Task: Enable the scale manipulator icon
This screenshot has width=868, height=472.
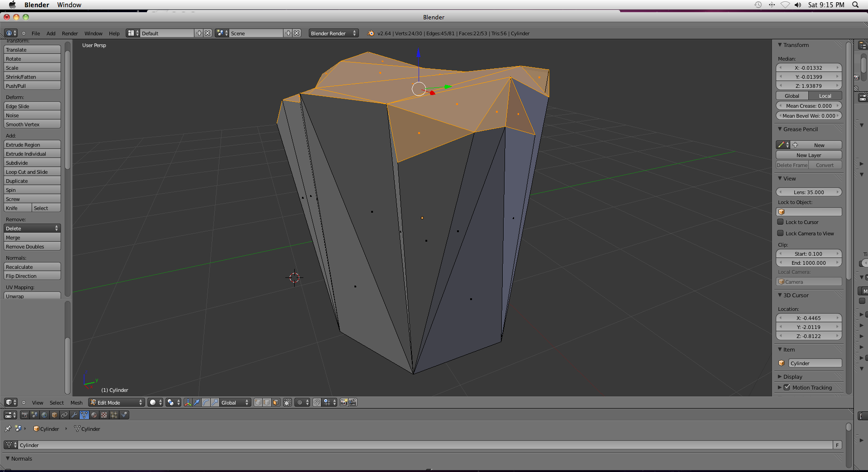Action: click(x=215, y=402)
